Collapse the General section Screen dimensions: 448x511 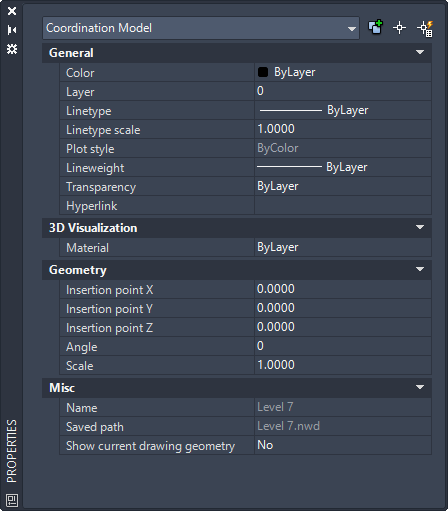coord(420,52)
